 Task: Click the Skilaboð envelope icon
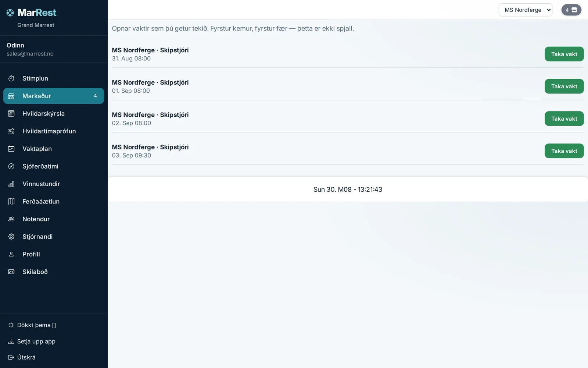tap(11, 272)
